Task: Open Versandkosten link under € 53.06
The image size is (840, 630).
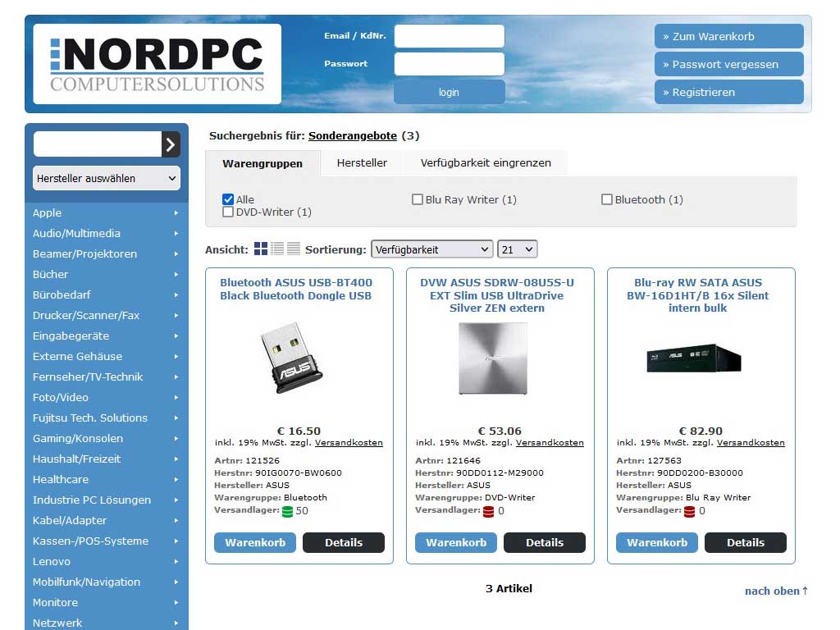Action: click(550, 443)
